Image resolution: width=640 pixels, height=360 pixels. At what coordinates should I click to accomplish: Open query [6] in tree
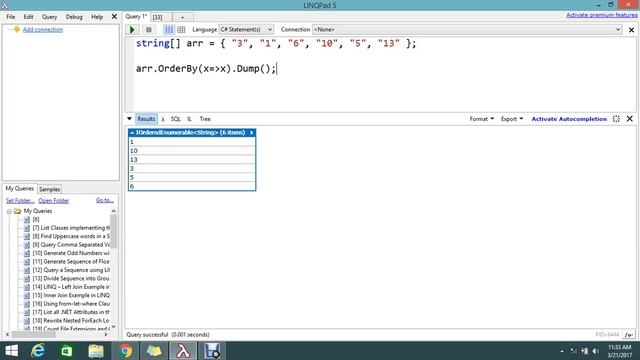pos(36,220)
